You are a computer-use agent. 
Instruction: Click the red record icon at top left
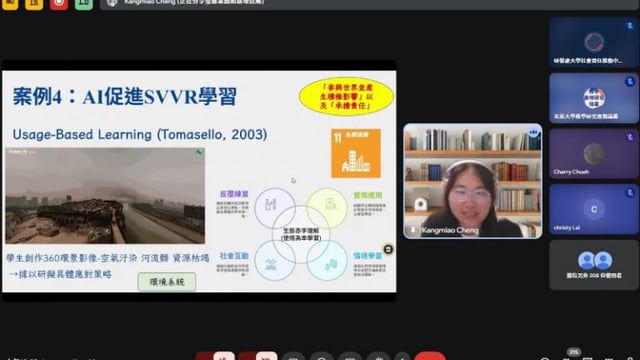tap(59, 4)
